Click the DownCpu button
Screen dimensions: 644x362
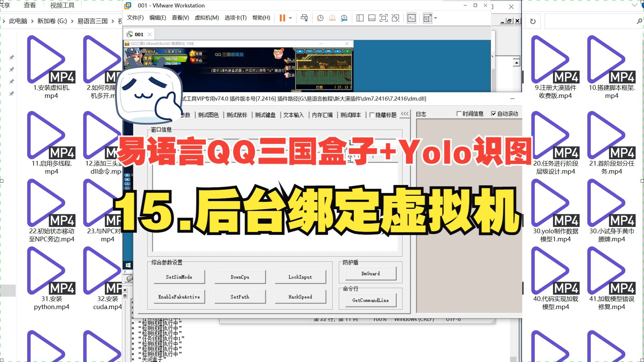tap(240, 277)
